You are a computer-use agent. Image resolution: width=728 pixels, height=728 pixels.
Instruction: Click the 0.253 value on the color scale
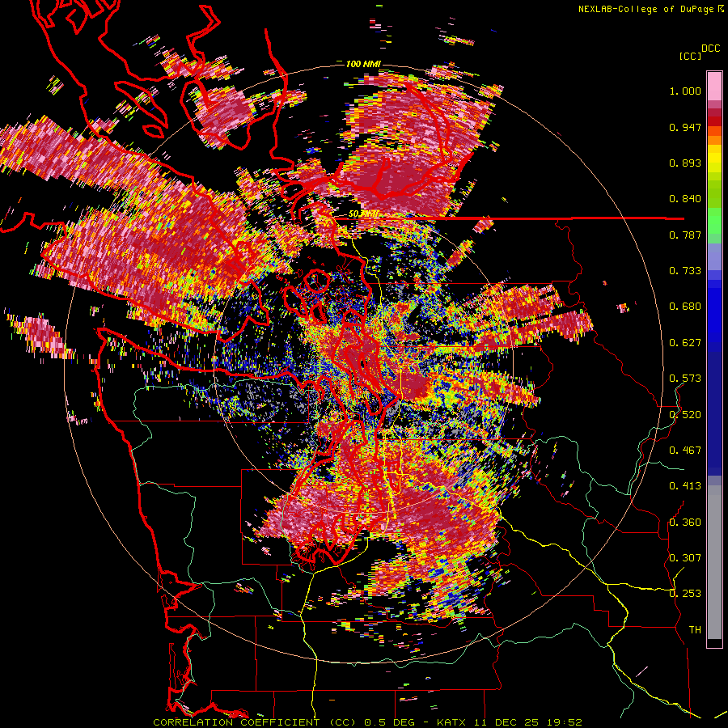pos(685,594)
